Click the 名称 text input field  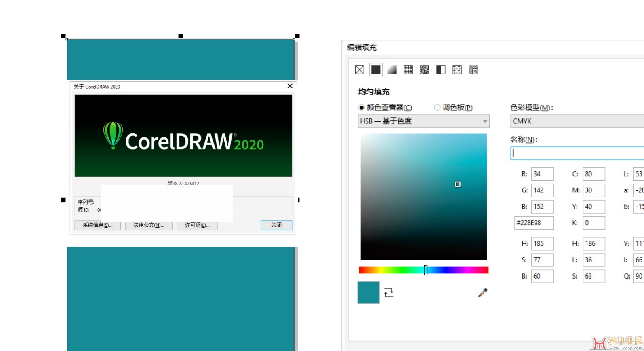tap(577, 153)
